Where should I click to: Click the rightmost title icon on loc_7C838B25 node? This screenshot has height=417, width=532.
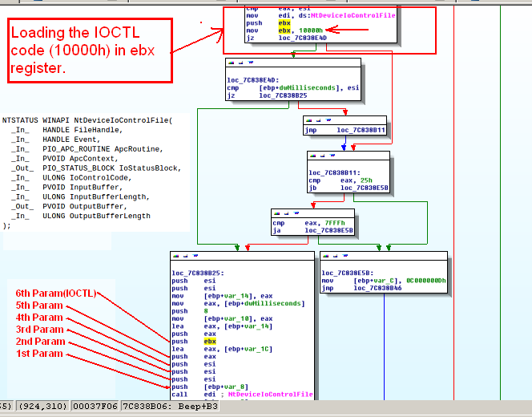pyautogui.click(x=195, y=256)
